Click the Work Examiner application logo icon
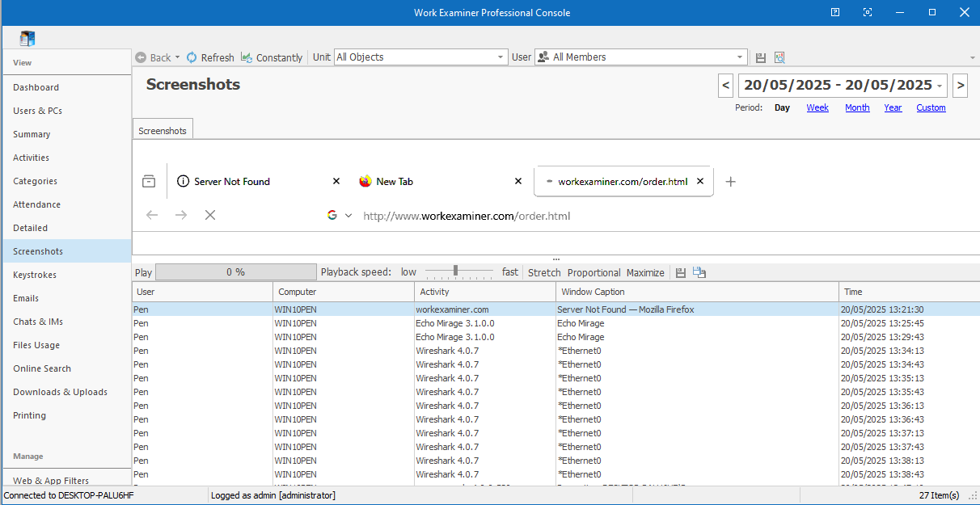Viewport: 980px width, 505px height. click(27, 38)
